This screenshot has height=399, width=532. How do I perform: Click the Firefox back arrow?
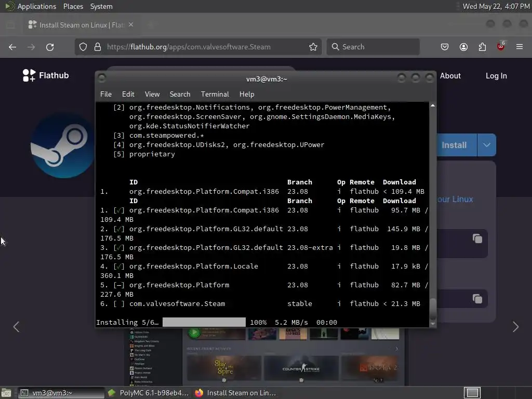coord(12,47)
